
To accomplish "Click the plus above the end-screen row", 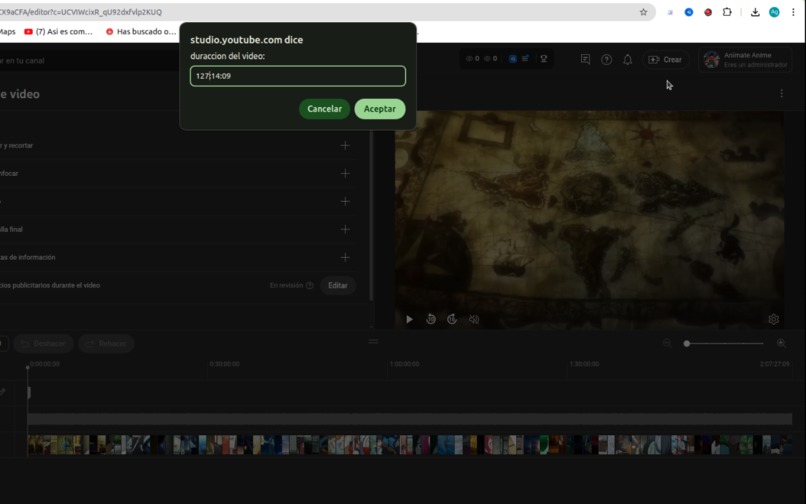I will (x=345, y=201).
